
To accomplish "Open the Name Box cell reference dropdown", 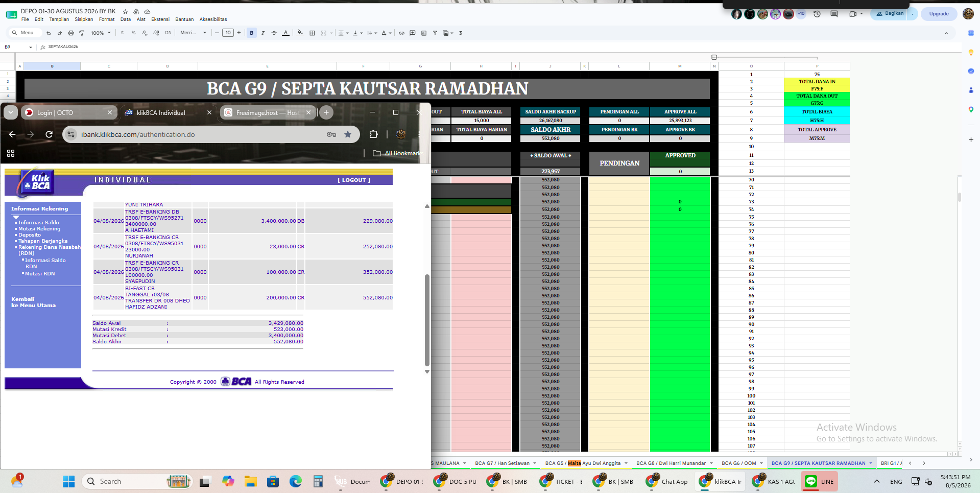I will (31, 47).
